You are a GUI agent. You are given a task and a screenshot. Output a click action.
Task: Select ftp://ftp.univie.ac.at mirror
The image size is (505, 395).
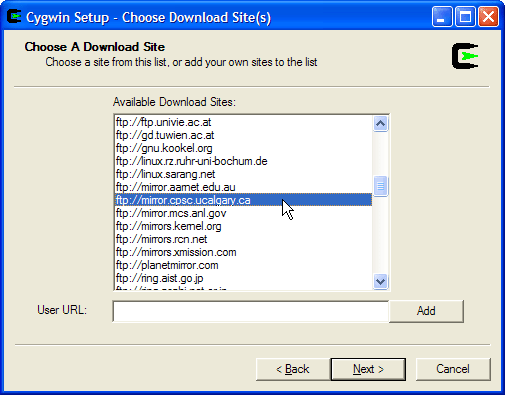coord(243,122)
